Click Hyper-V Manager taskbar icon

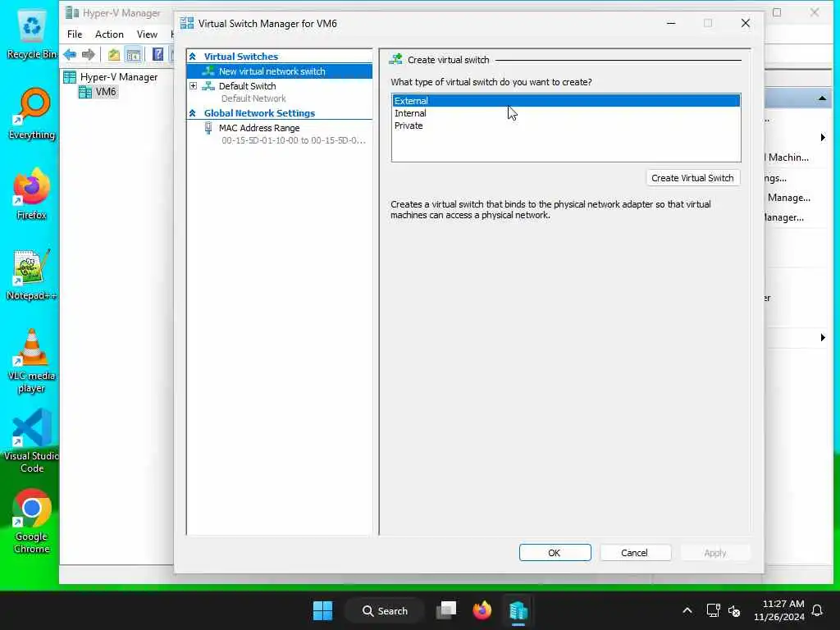[x=518, y=610]
